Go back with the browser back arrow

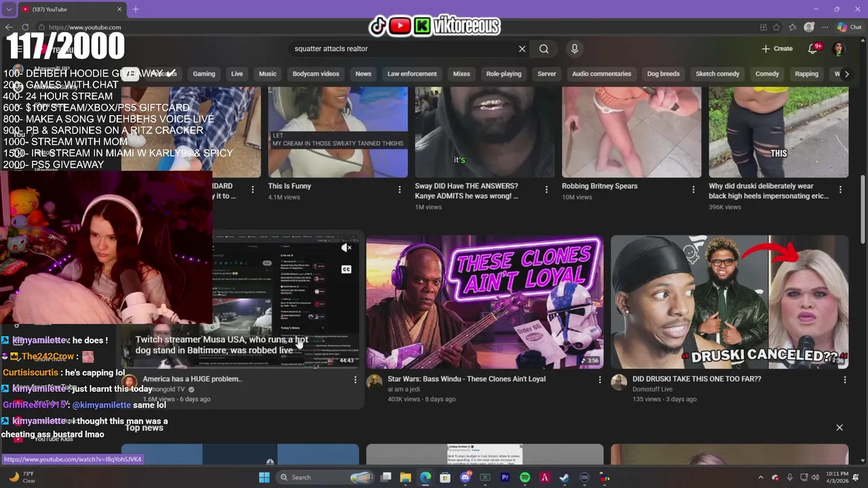click(9, 27)
